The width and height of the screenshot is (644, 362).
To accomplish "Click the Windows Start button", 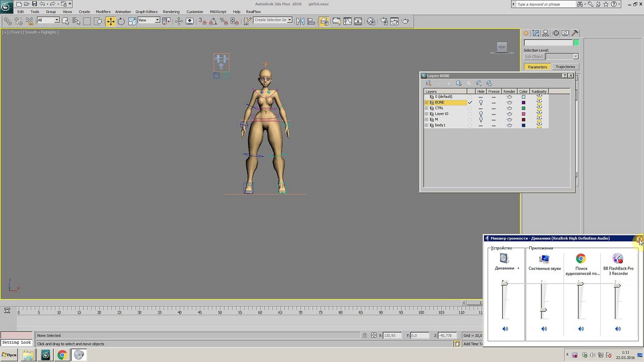I will coord(9,355).
